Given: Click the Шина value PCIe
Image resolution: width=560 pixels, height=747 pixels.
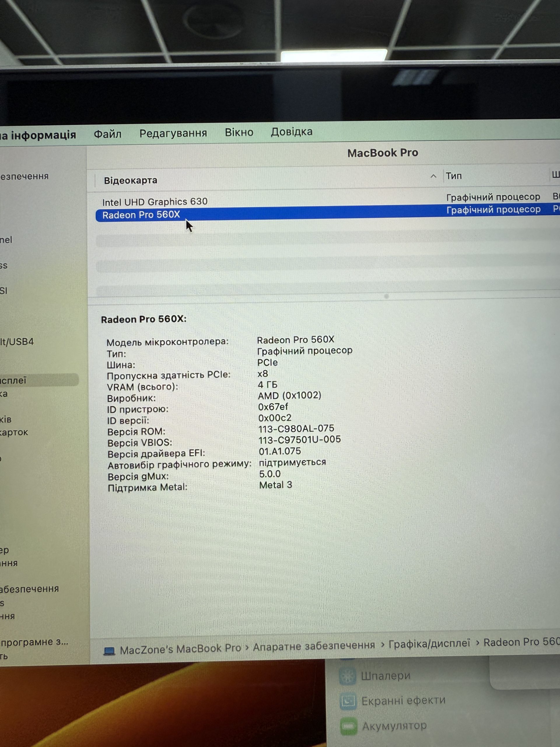Looking at the screenshot, I should (267, 362).
